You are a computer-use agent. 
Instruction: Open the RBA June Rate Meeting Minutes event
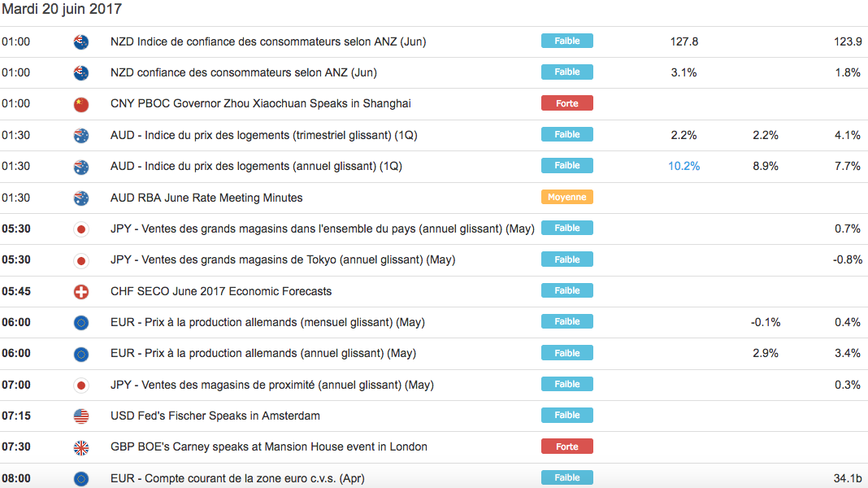pos(206,198)
